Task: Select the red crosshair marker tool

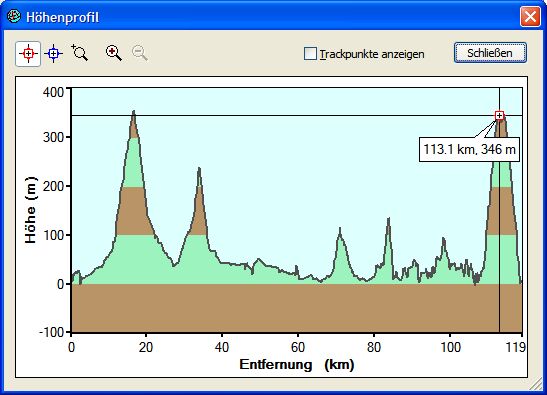Action: point(28,54)
